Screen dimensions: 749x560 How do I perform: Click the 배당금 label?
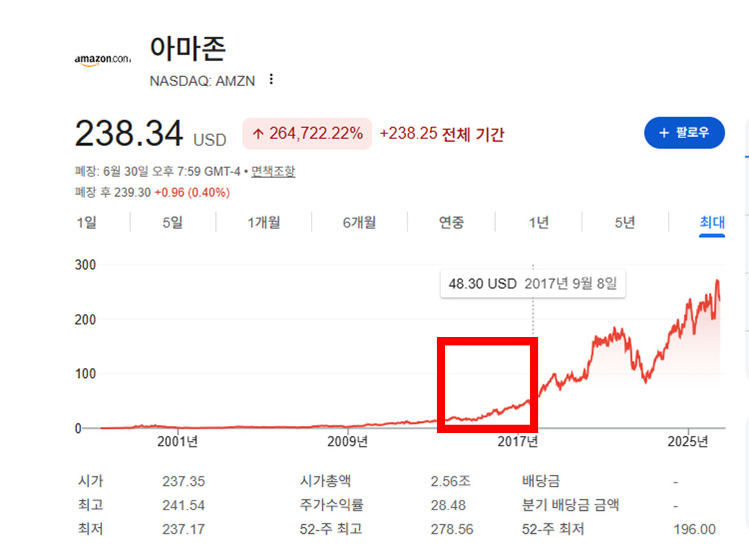point(541,481)
